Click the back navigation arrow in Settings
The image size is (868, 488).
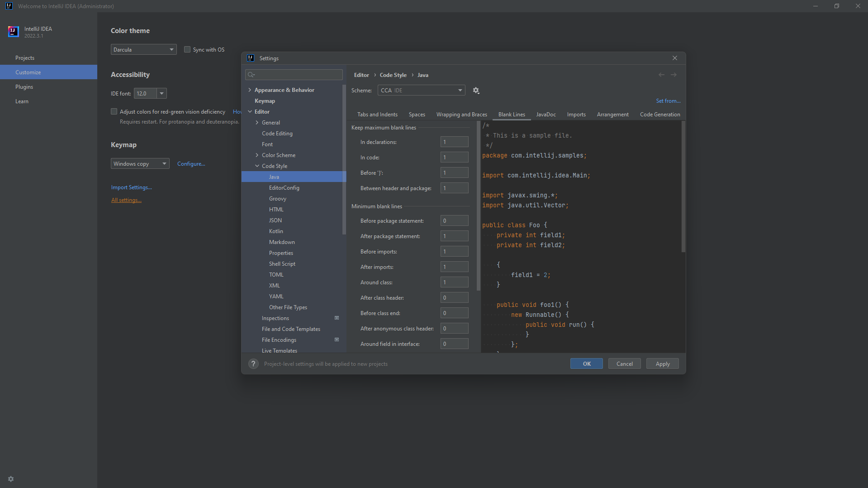[x=661, y=75]
